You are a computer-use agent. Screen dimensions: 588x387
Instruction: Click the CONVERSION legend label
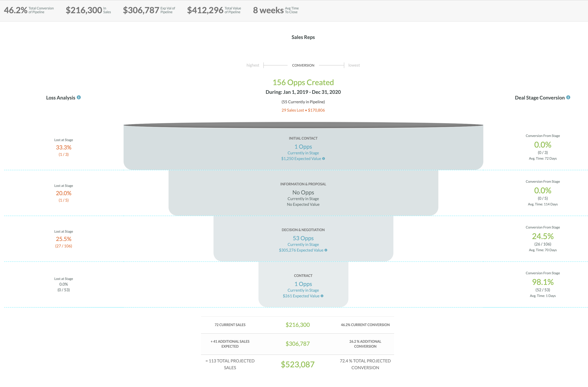coord(303,65)
